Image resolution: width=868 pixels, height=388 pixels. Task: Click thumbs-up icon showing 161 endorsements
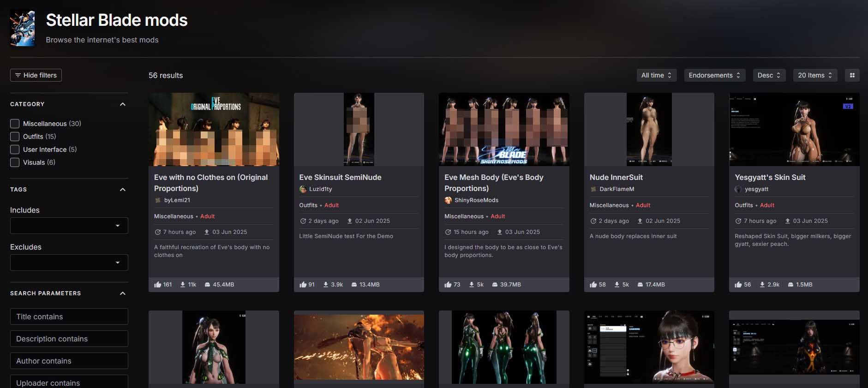158,285
